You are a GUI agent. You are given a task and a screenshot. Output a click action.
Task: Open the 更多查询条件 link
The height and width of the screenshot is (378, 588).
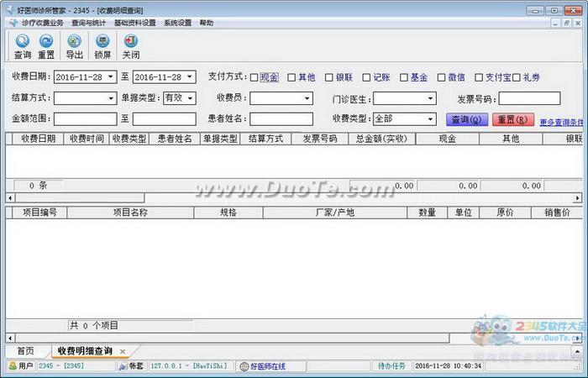[562, 123]
